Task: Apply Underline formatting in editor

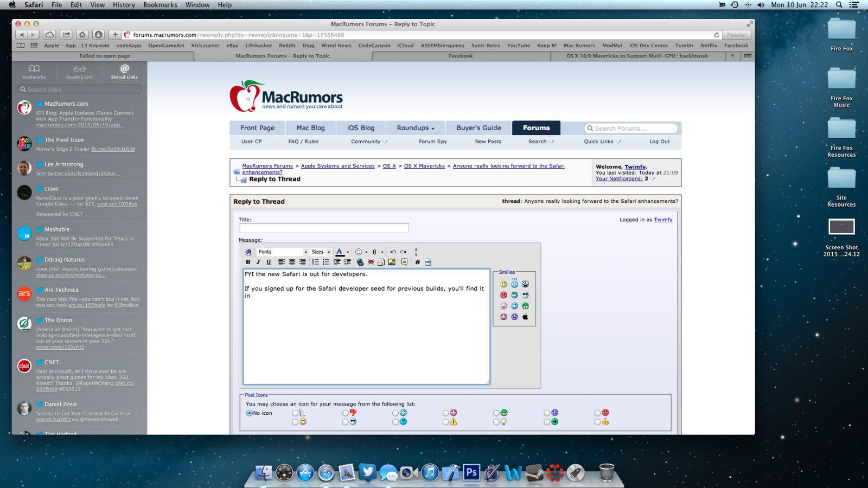Action: (269, 262)
